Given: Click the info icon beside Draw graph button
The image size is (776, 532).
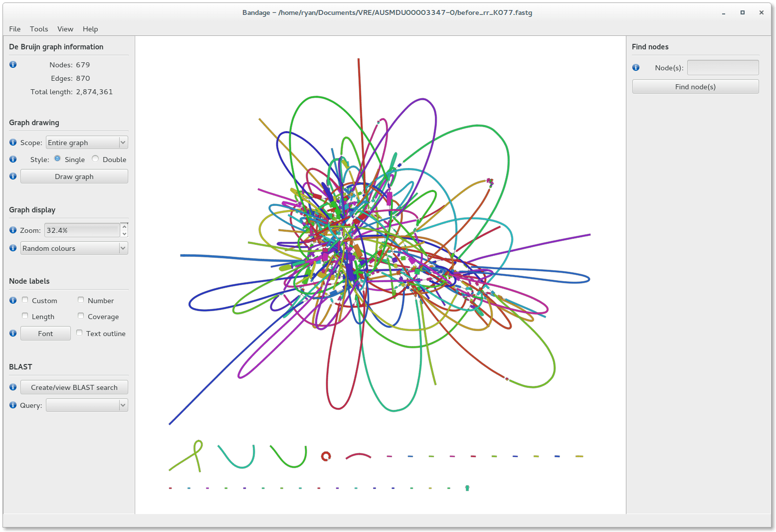Looking at the screenshot, I should [x=13, y=176].
